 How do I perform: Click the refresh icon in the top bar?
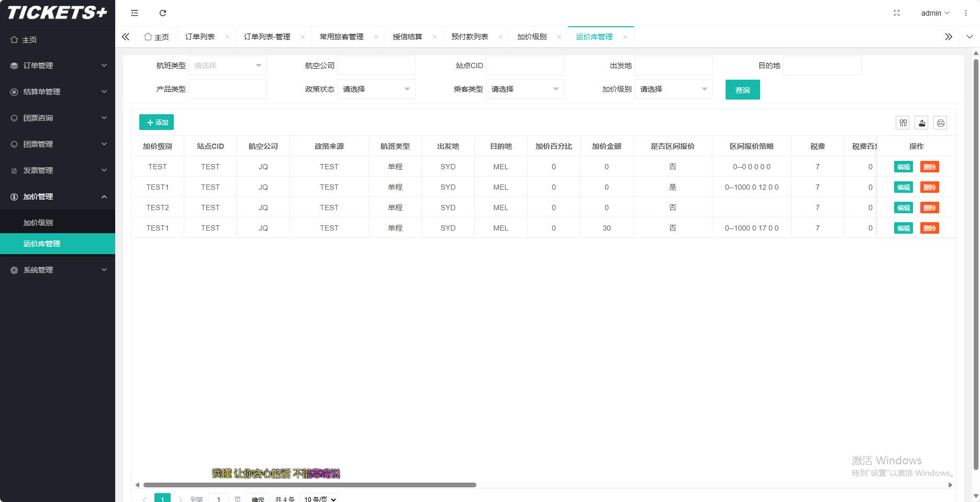[163, 13]
